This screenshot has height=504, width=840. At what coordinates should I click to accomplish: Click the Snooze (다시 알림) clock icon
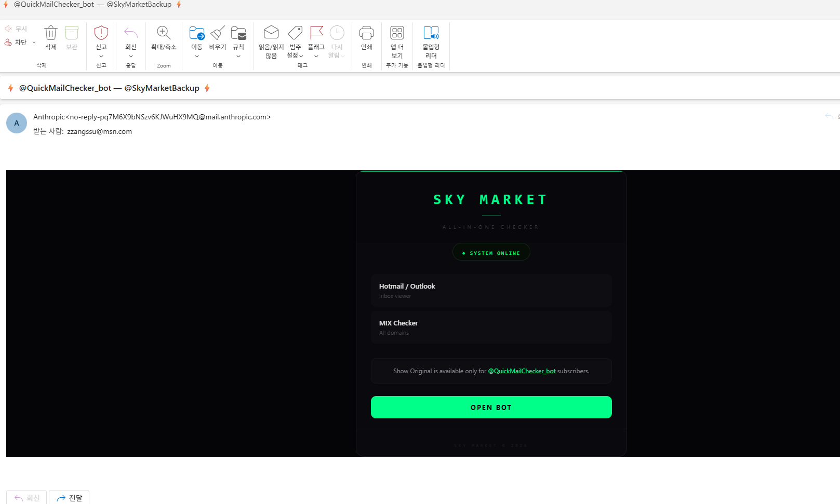(x=337, y=33)
